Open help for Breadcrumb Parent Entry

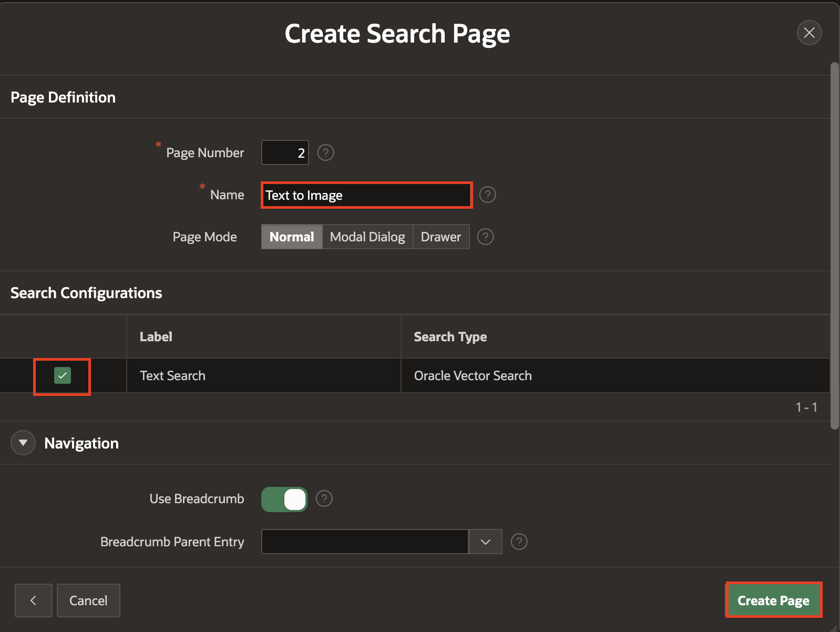(x=519, y=542)
